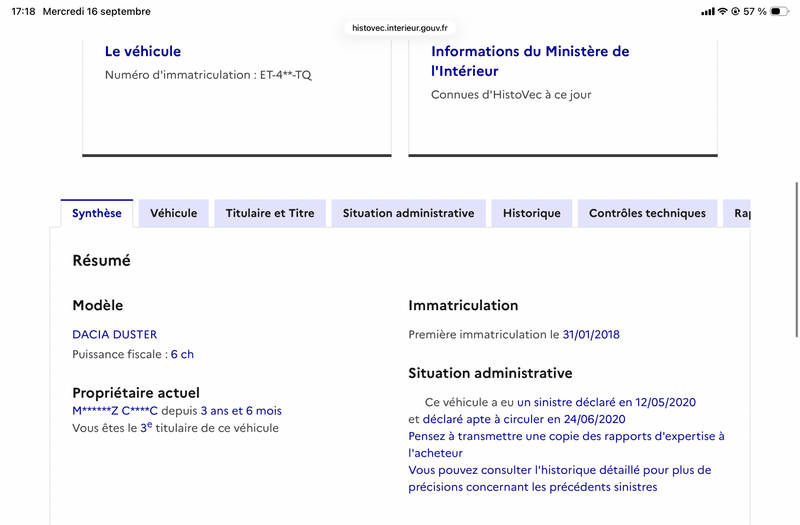Click the registration number ET-4**-TQ text
The image size is (800, 525).
pos(286,75)
